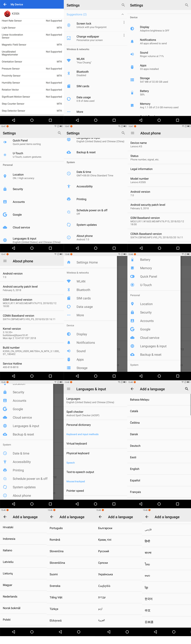191x644 pixels.
Task: Tap Schedule power on & off icon showing Off
Action: (x=69, y=212)
